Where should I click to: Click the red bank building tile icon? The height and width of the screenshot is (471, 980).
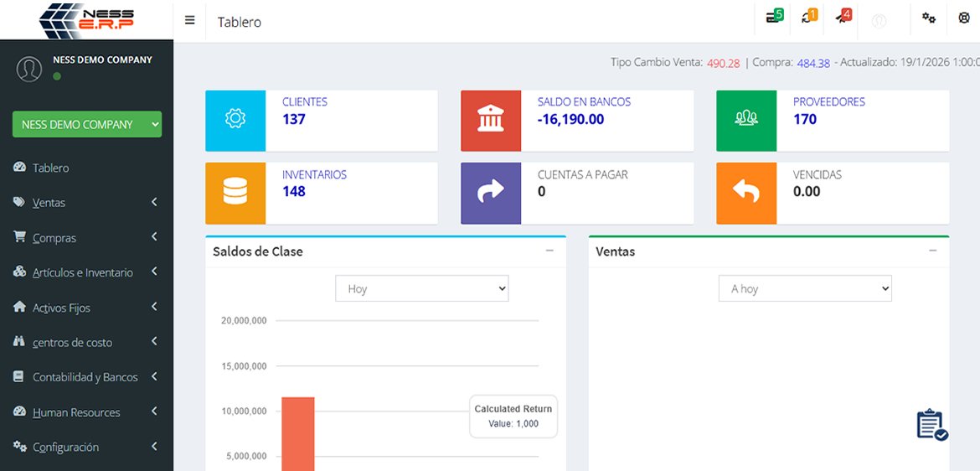tap(491, 119)
